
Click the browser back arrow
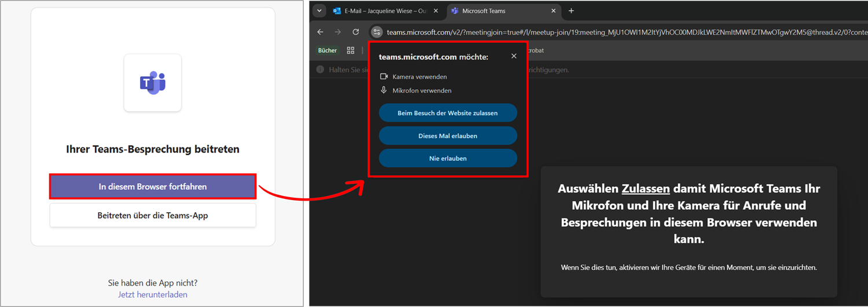pos(321,32)
